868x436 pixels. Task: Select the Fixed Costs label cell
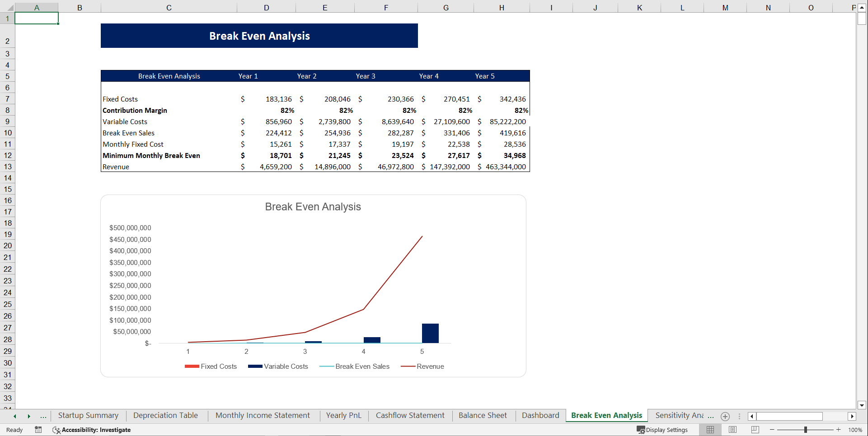coord(169,99)
